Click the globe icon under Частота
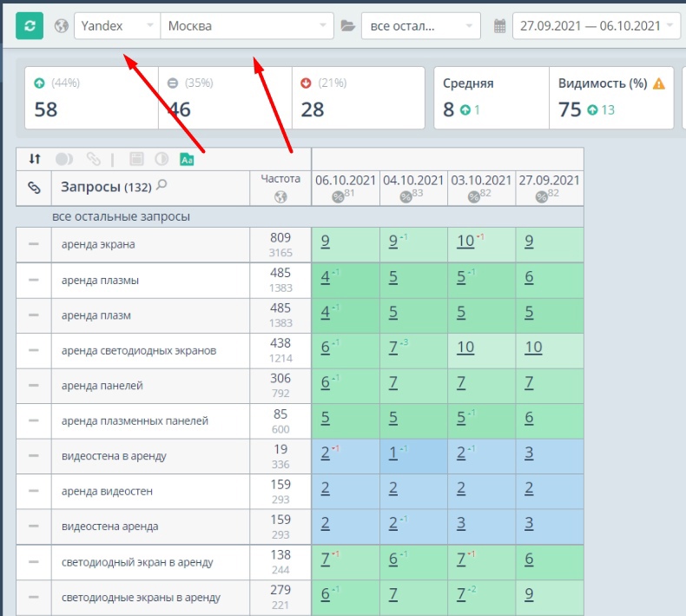Screen dimensions: 686x616 [x=280, y=197]
